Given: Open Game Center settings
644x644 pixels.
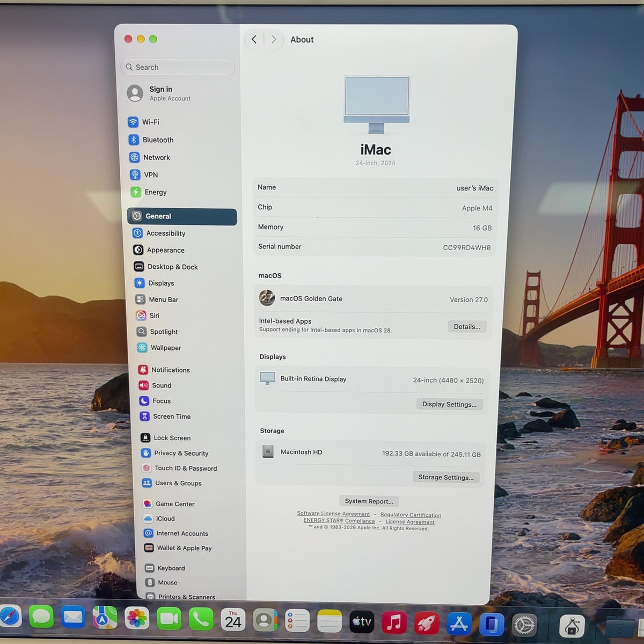Looking at the screenshot, I should (169, 504).
